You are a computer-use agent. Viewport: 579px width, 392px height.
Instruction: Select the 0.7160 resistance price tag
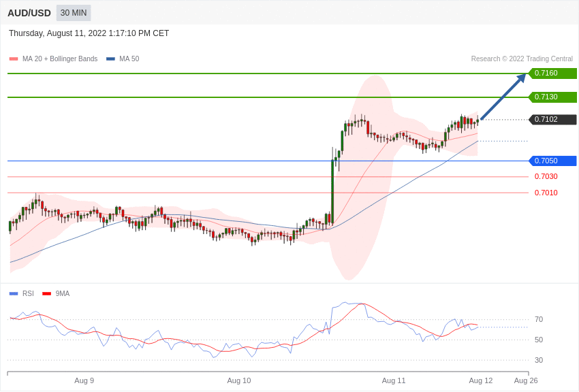point(553,73)
